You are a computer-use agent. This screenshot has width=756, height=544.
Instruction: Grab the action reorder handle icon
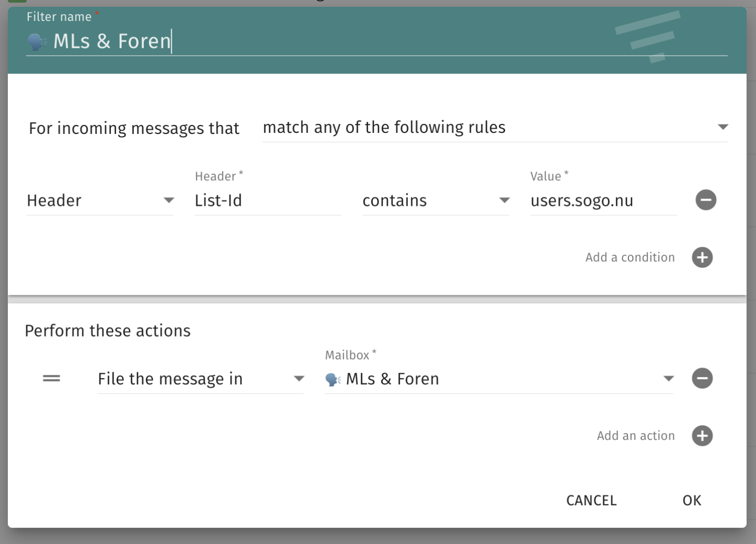click(x=51, y=378)
